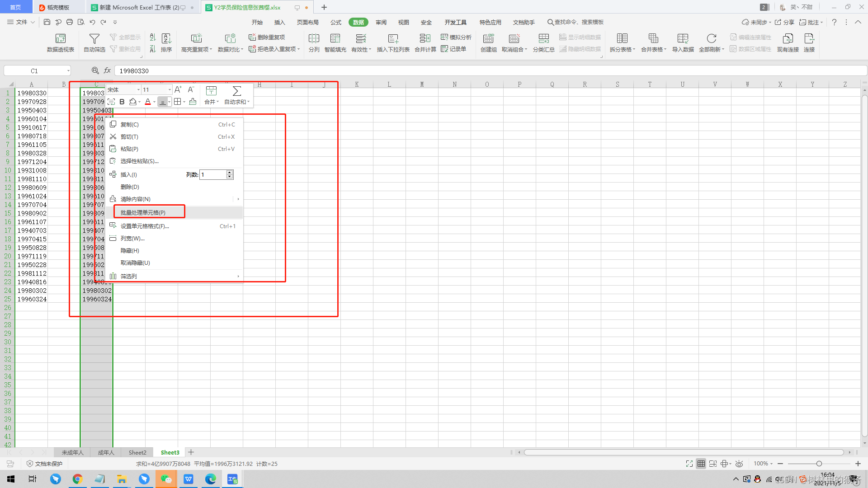Open the 审阅 ribbon tab
This screenshot has height=488, width=868.
tap(381, 22)
